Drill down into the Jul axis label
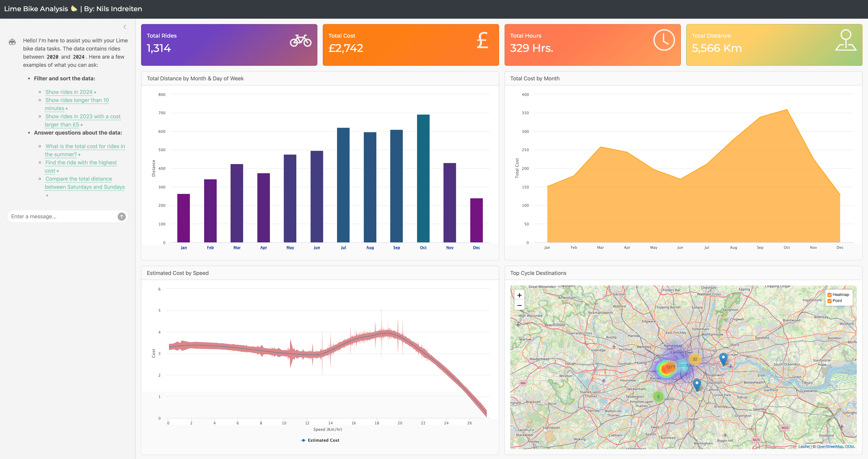Screen dimensions: 868x459 [x=343, y=247]
